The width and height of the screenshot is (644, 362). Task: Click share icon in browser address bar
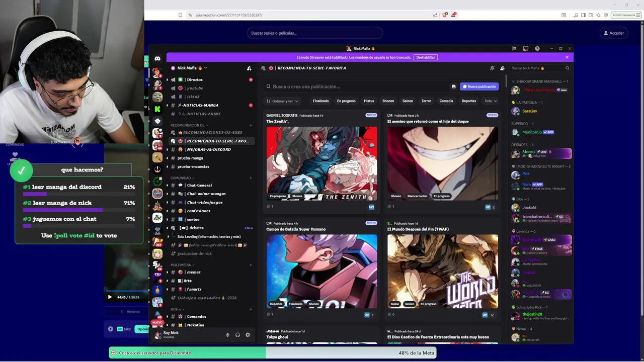tap(435, 15)
